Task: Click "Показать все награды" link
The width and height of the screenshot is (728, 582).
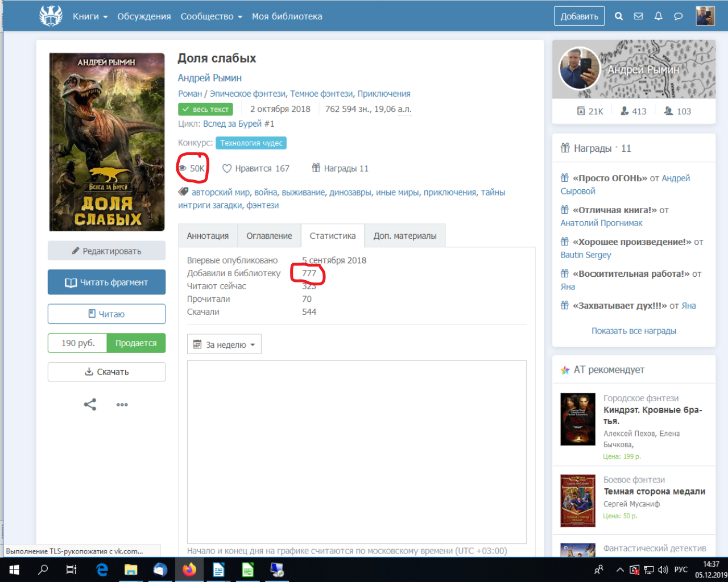Action: 634,331
